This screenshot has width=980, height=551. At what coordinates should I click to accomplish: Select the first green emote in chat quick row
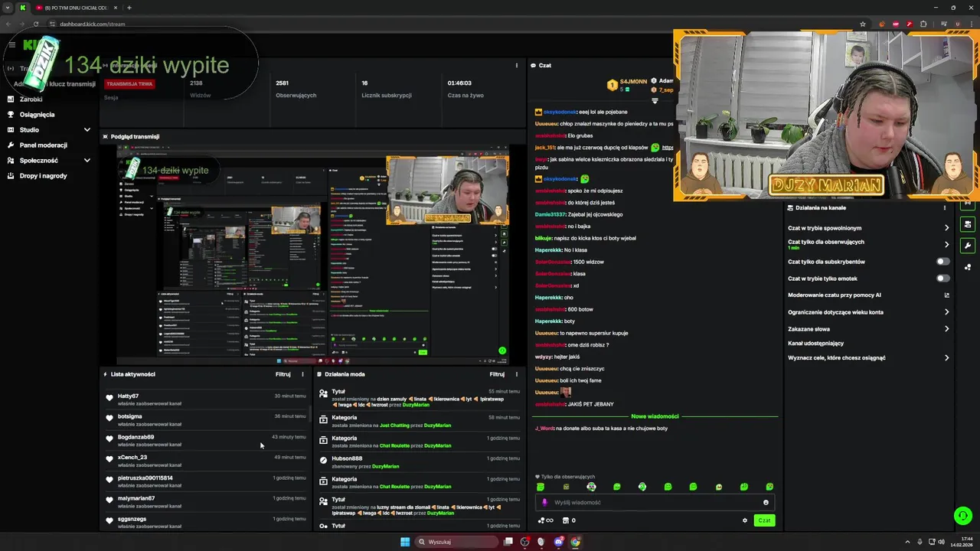click(x=541, y=487)
